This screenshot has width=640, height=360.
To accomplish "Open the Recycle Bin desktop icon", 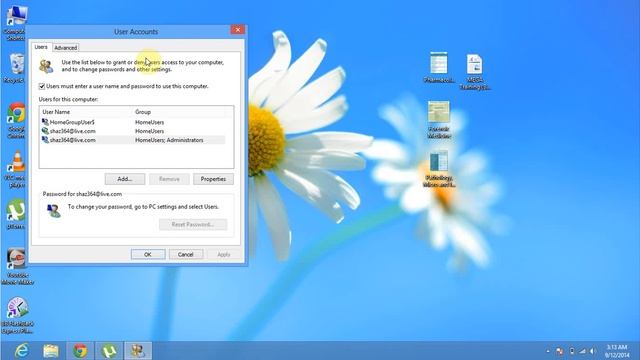I will (x=16, y=68).
